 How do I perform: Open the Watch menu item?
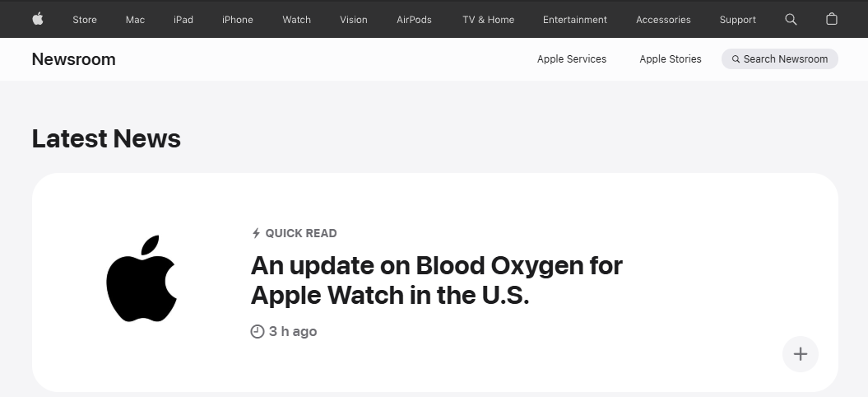tap(297, 20)
